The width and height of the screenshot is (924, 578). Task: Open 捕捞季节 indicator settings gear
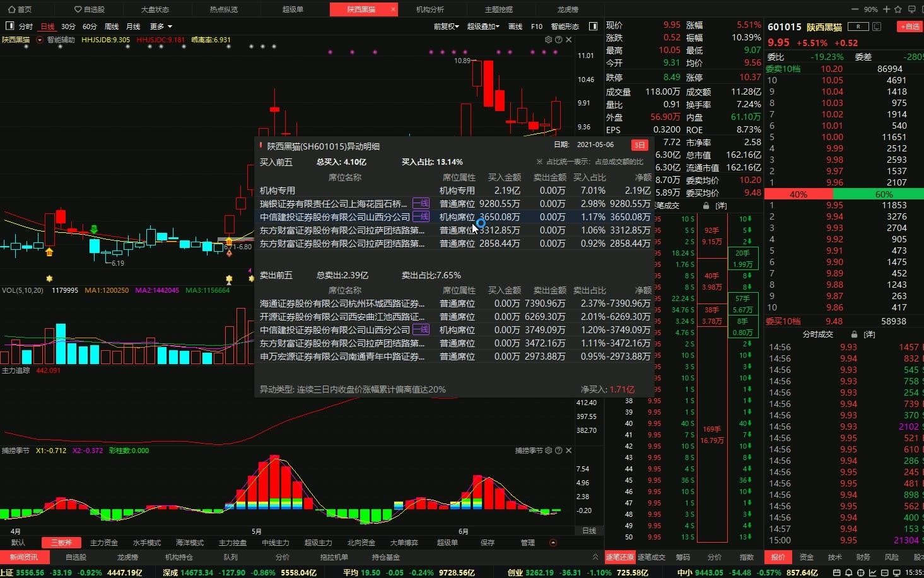click(548, 451)
